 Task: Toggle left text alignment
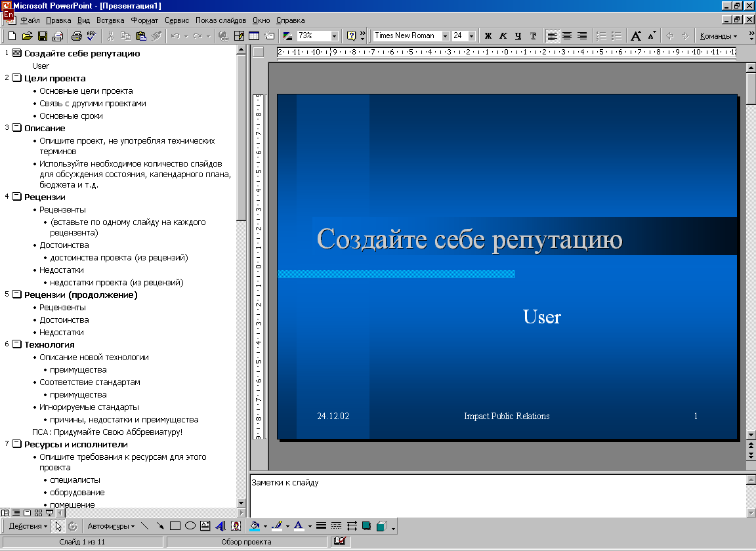pos(552,35)
